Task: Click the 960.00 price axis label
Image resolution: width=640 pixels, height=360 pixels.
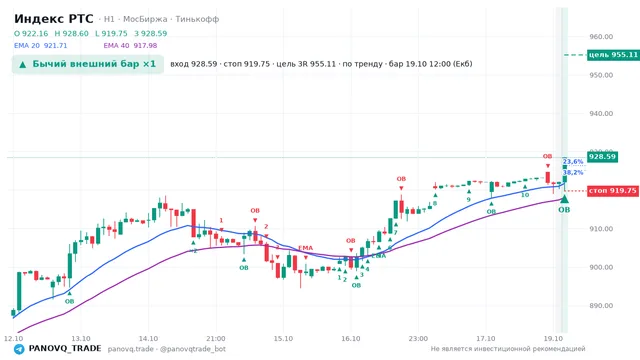Action: (x=601, y=37)
